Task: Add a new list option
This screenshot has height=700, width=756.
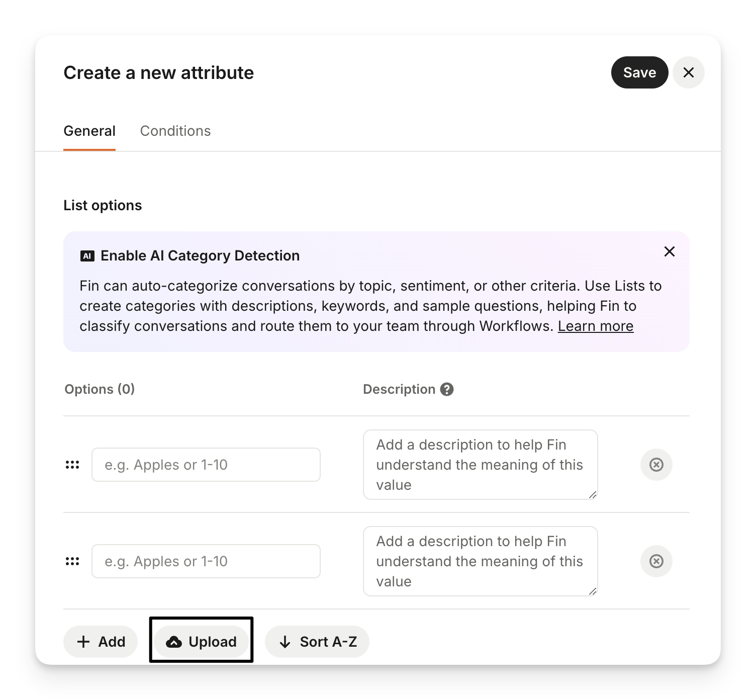Action: [101, 642]
